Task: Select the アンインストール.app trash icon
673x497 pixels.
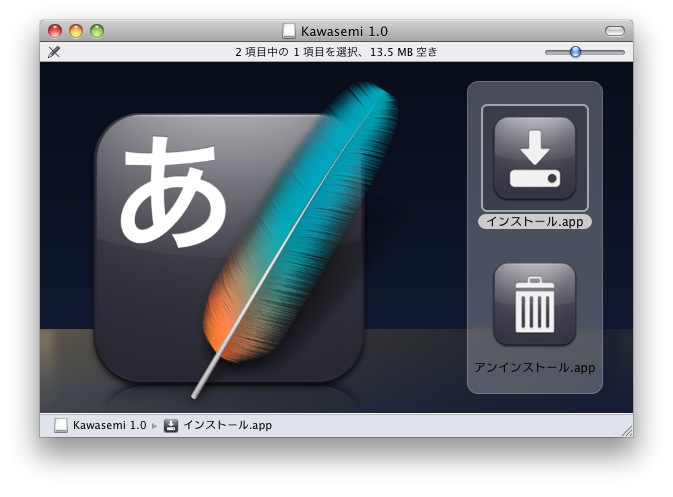Action: click(x=535, y=304)
